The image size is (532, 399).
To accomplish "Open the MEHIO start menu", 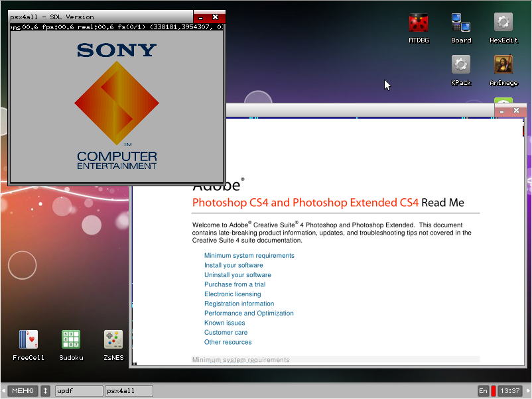I will 23,391.
